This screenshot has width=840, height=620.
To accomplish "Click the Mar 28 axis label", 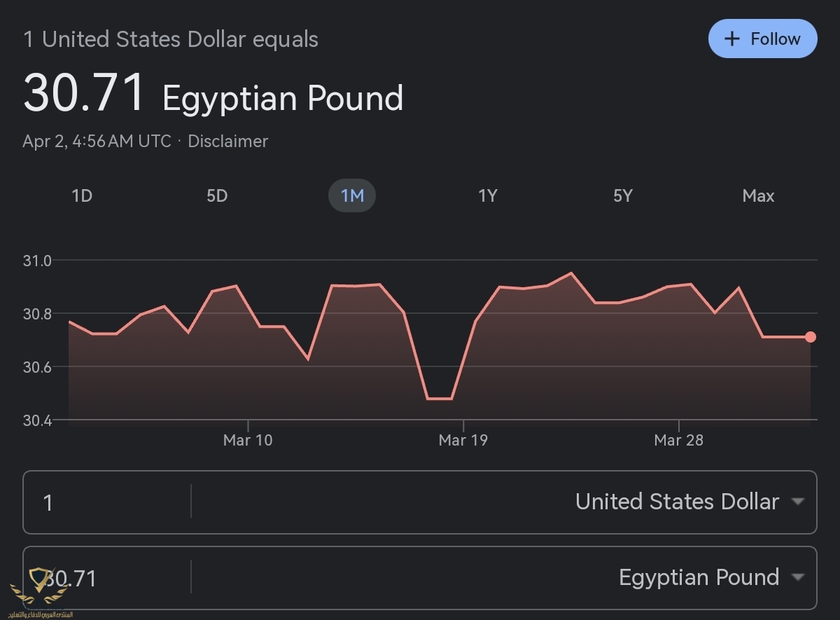I will tap(678, 440).
